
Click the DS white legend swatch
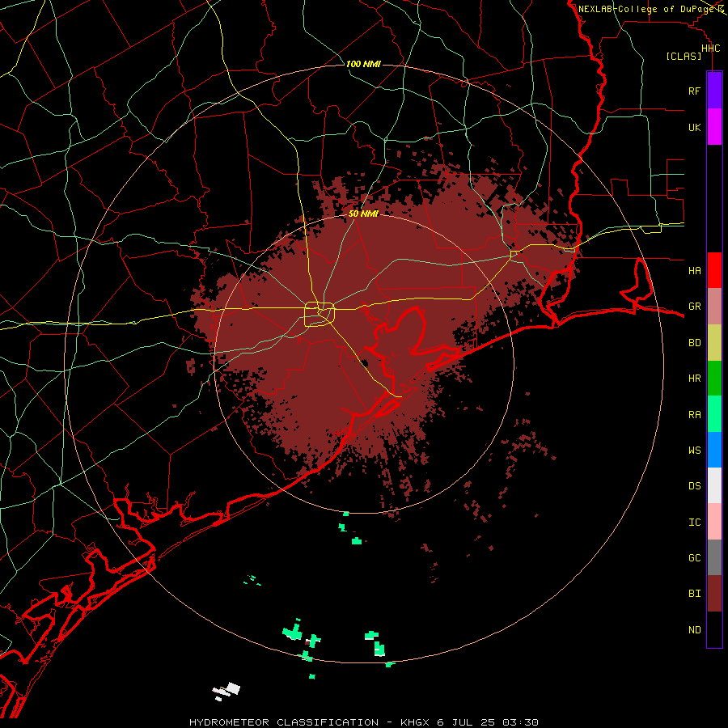[714, 485]
